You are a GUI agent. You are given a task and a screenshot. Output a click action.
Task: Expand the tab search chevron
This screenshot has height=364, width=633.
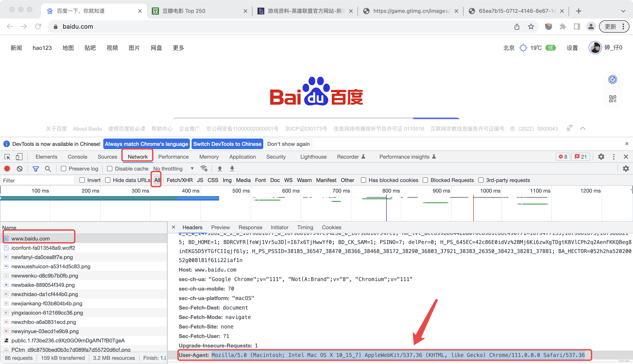pos(623,11)
